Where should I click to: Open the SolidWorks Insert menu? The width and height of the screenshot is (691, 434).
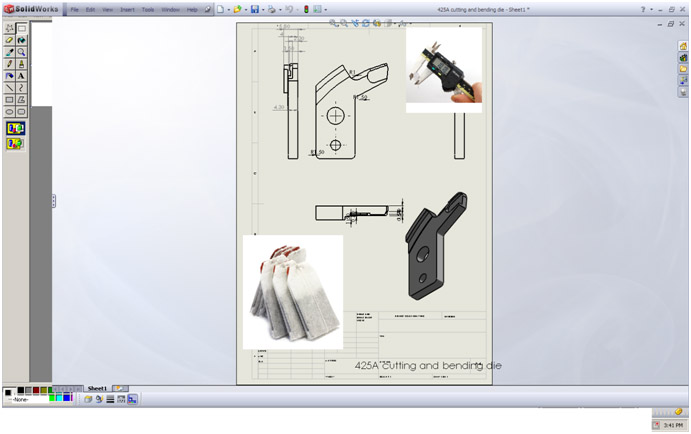pos(127,9)
